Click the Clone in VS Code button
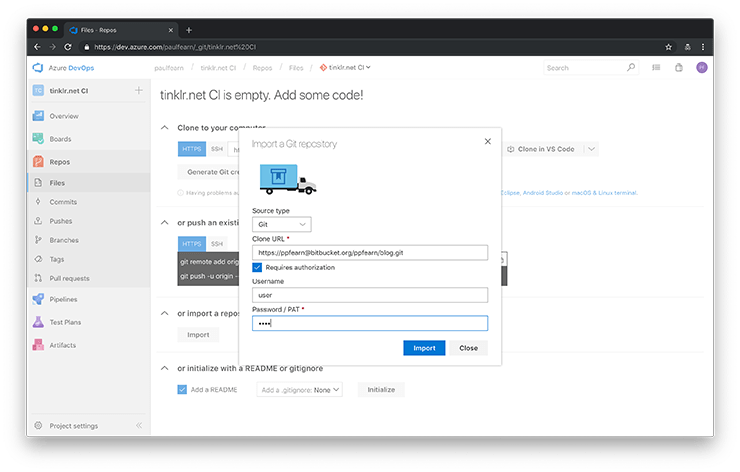 [x=542, y=149]
